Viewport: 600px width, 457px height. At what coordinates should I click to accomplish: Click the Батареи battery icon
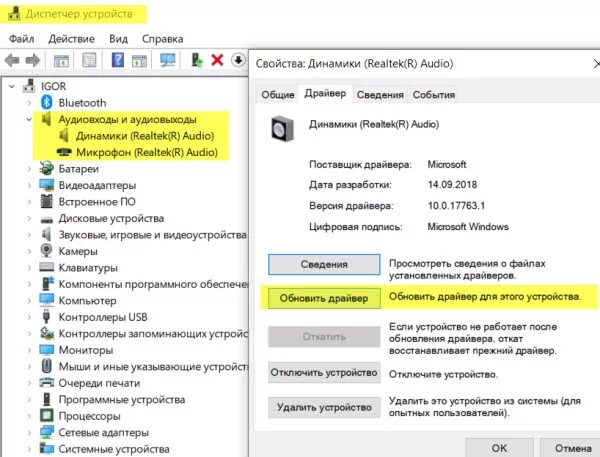[x=46, y=168]
